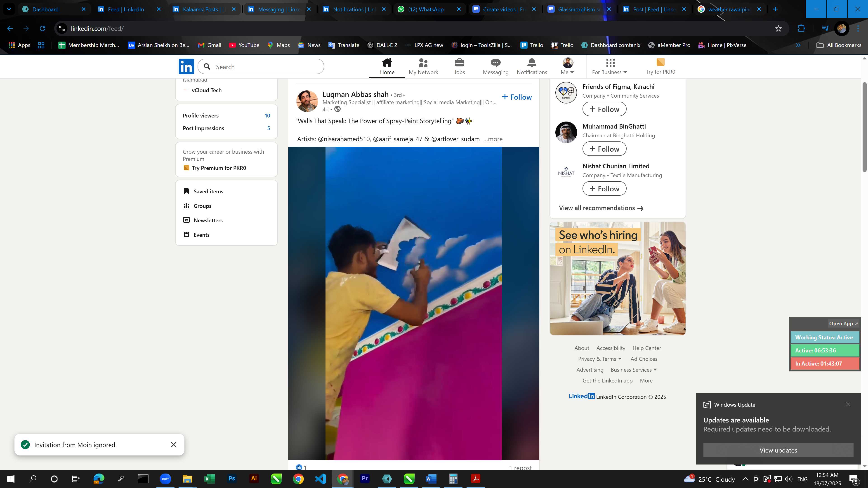This screenshot has width=868, height=488.
Task: Expand the post text with ...more
Action: 493,139
